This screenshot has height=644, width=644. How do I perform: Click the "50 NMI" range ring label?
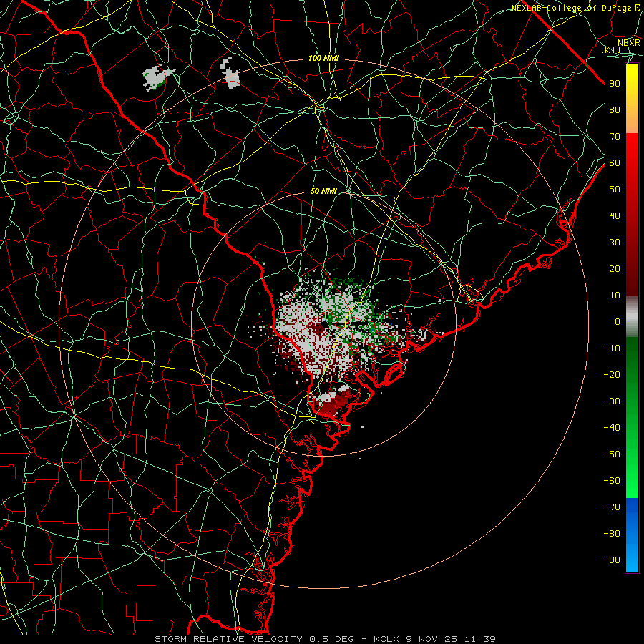pyautogui.click(x=323, y=191)
